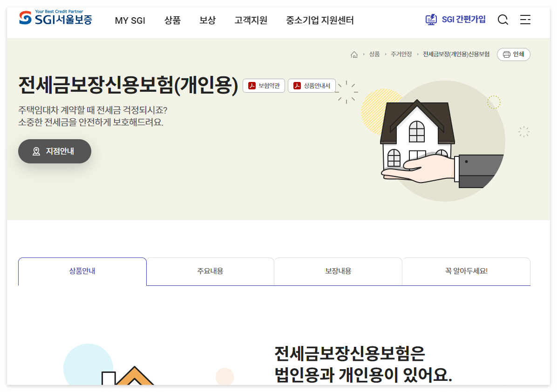The image size is (557, 392).
Task: Click 전세금보장(개인용)신용보험 breadcrumb text
Action: click(x=456, y=54)
